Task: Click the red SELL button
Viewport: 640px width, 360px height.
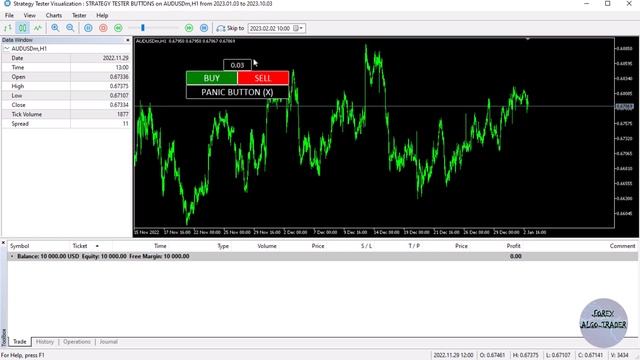Action: [x=263, y=78]
